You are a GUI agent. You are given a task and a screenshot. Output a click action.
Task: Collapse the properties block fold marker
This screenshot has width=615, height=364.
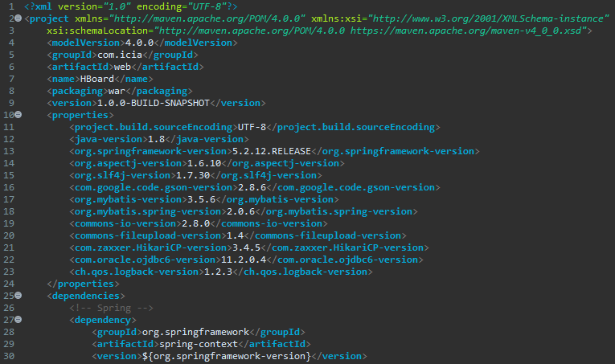coord(18,115)
